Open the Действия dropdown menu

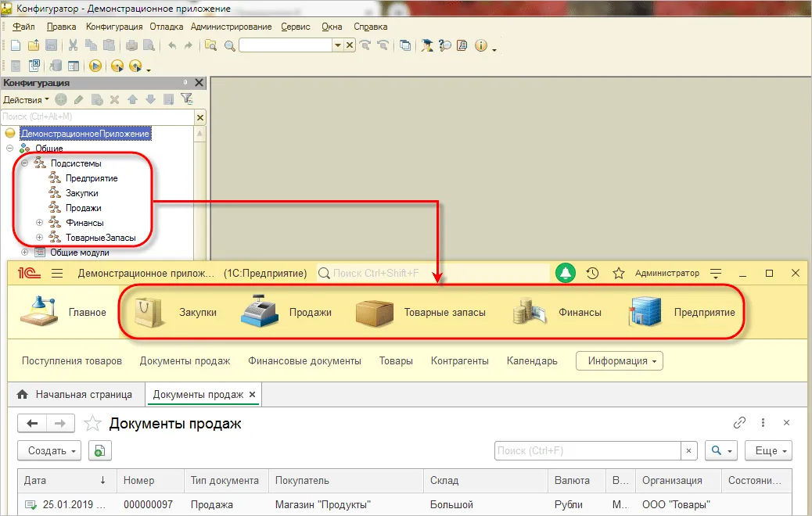click(26, 99)
